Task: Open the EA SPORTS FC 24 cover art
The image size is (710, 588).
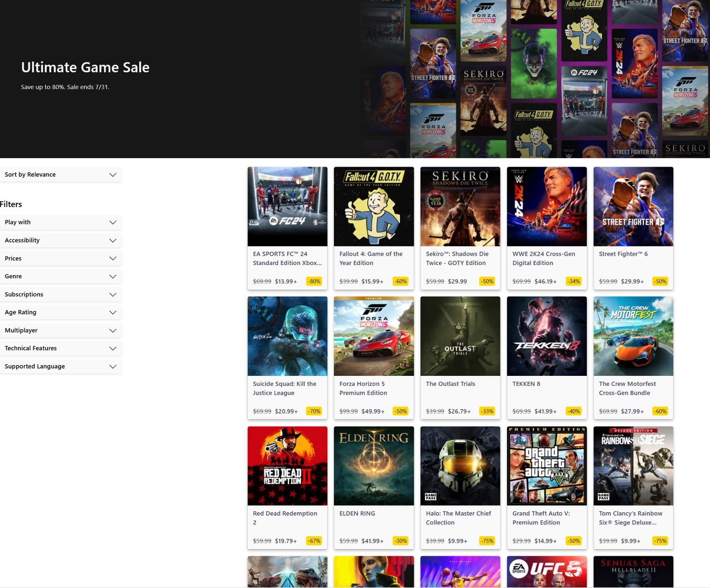Action: point(287,206)
